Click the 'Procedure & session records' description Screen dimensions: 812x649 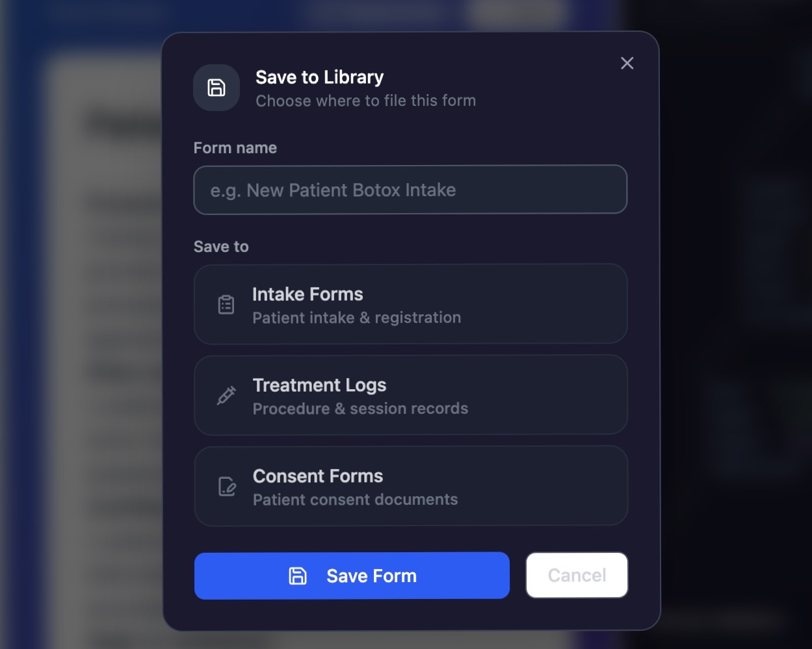[360, 409]
